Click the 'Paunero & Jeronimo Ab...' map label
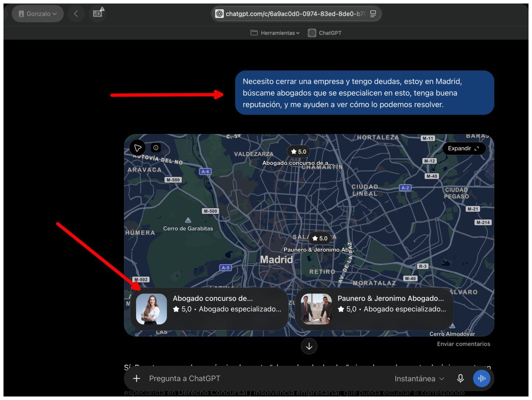The image size is (532, 400). (319, 250)
